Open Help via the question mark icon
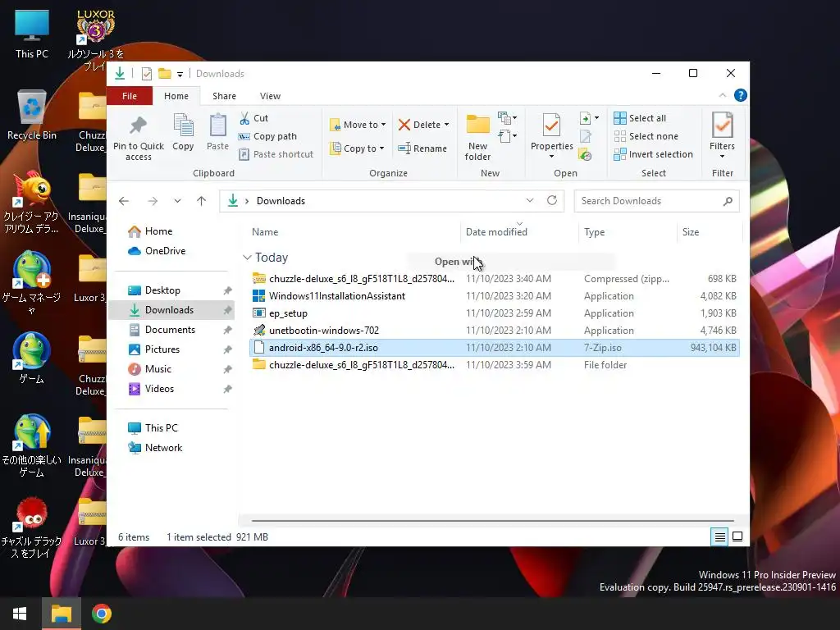This screenshot has width=840, height=630. tap(741, 95)
